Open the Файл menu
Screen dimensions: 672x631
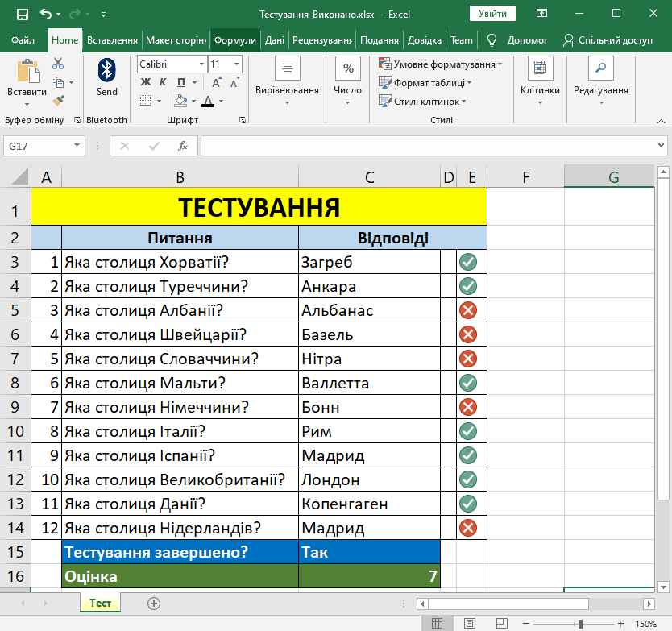click(x=23, y=40)
